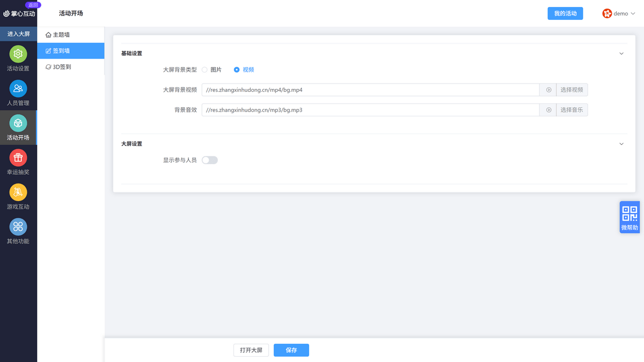644x362 pixels.
Task: Click the 进入大屏 sidebar entry
Action: (x=18, y=34)
